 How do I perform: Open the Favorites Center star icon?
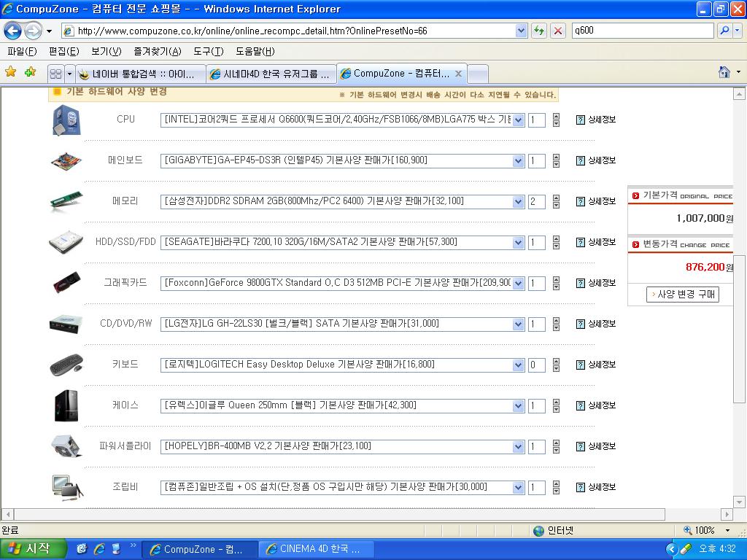pos(10,72)
